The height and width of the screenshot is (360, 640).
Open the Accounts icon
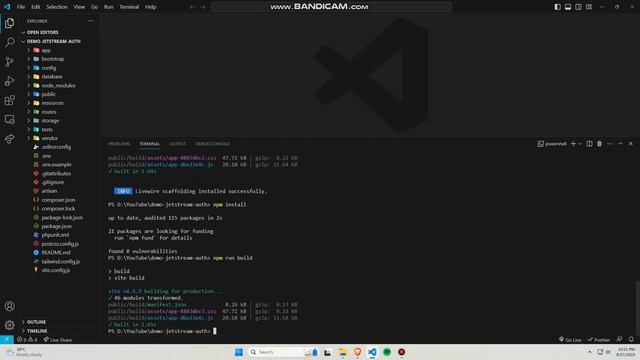tap(9, 306)
